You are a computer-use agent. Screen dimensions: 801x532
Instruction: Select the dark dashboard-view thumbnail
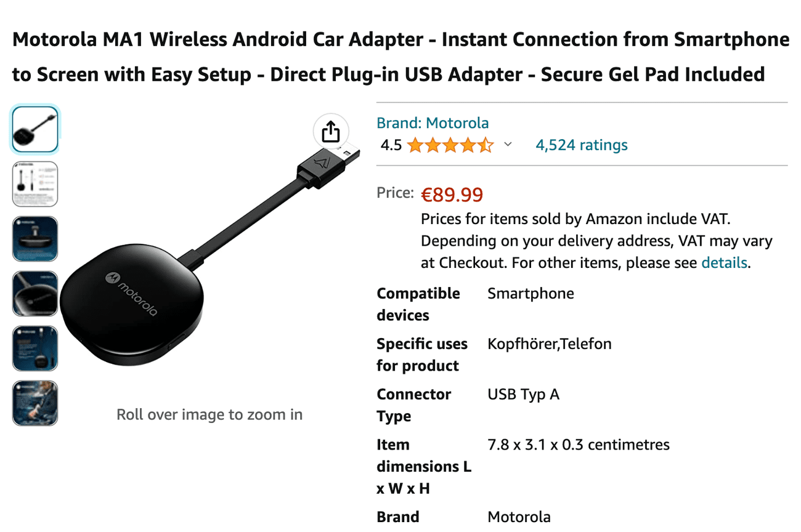coord(35,239)
